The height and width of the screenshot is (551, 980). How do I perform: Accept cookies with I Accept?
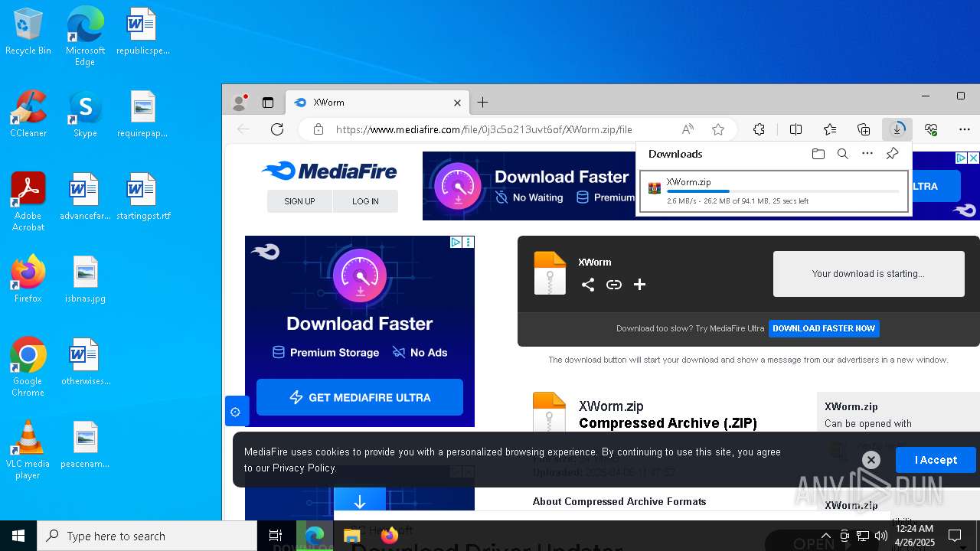coord(936,460)
